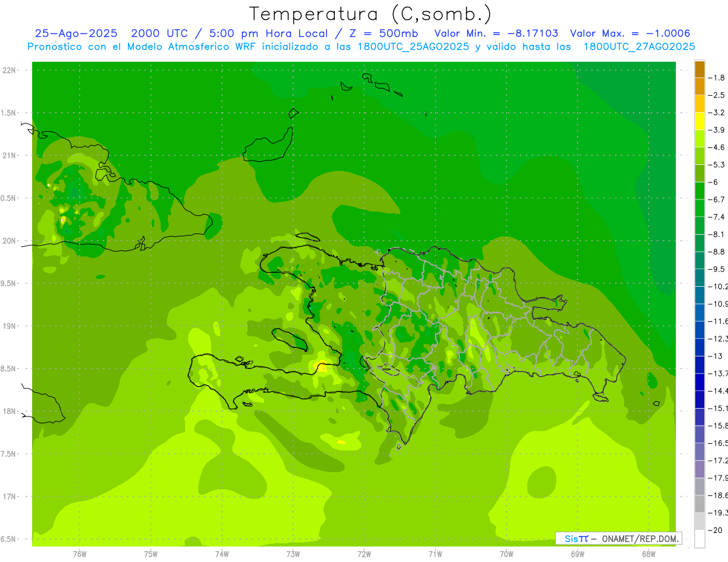The width and height of the screenshot is (728, 562).
Task: Click the -8.1 colorbar value
Action: click(717, 234)
